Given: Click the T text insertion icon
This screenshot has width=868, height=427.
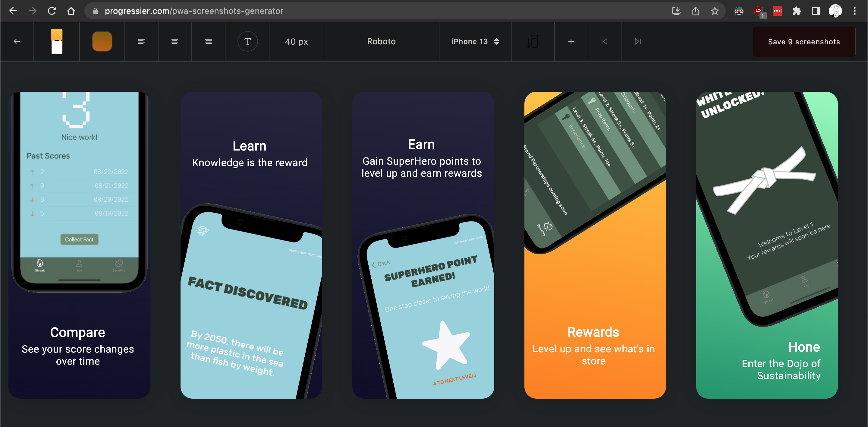Looking at the screenshot, I should (247, 41).
